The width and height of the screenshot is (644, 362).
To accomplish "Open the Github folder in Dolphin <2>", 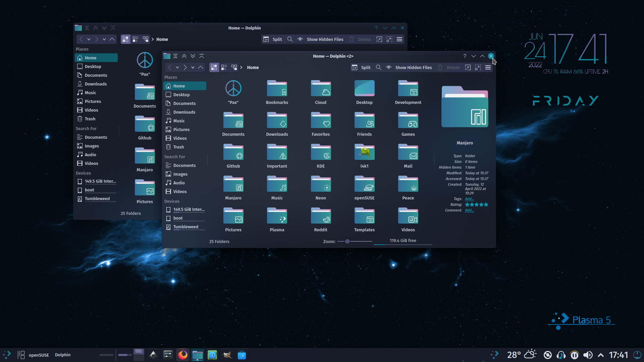I will (233, 156).
